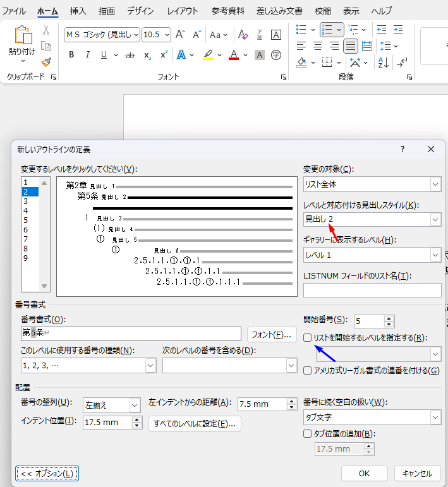Click the red font color swatch
448x487 pixels.
[234, 56]
